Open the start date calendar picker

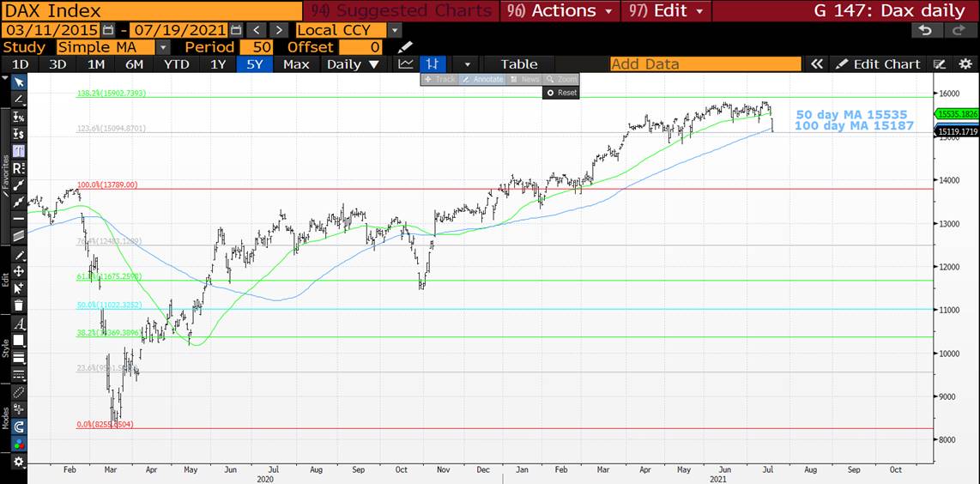pos(108,29)
